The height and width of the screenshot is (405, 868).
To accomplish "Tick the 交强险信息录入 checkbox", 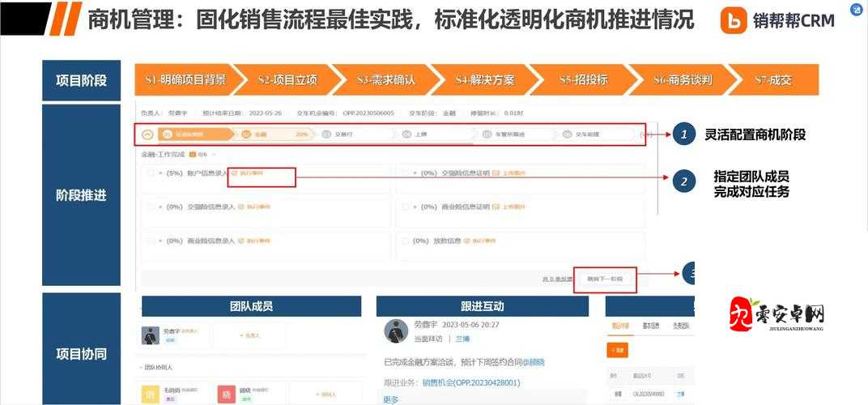I will (151, 207).
